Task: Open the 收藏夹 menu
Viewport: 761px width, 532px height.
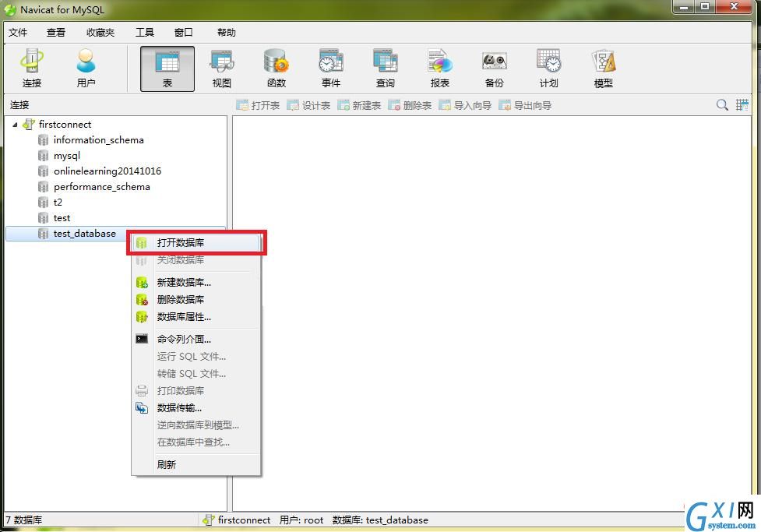Action: pos(100,33)
